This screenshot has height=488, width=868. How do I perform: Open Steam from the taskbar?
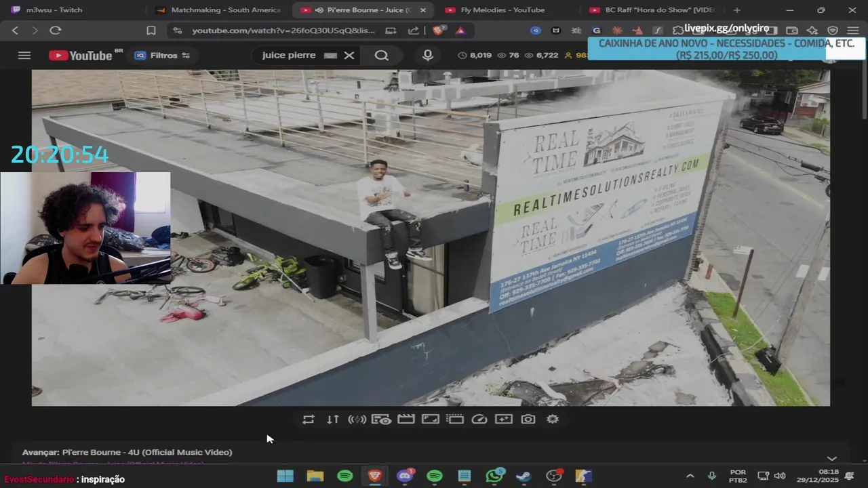[x=524, y=476]
